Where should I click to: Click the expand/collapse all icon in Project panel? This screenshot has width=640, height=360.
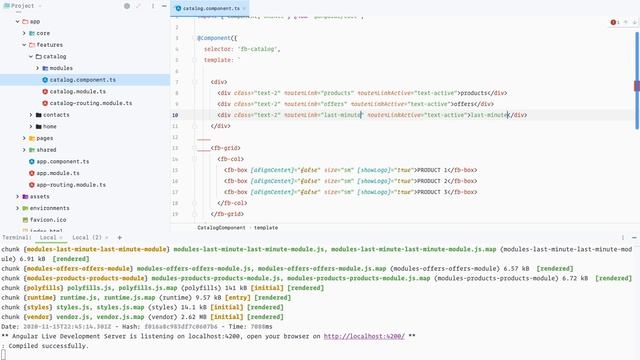pyautogui.click(x=139, y=6)
